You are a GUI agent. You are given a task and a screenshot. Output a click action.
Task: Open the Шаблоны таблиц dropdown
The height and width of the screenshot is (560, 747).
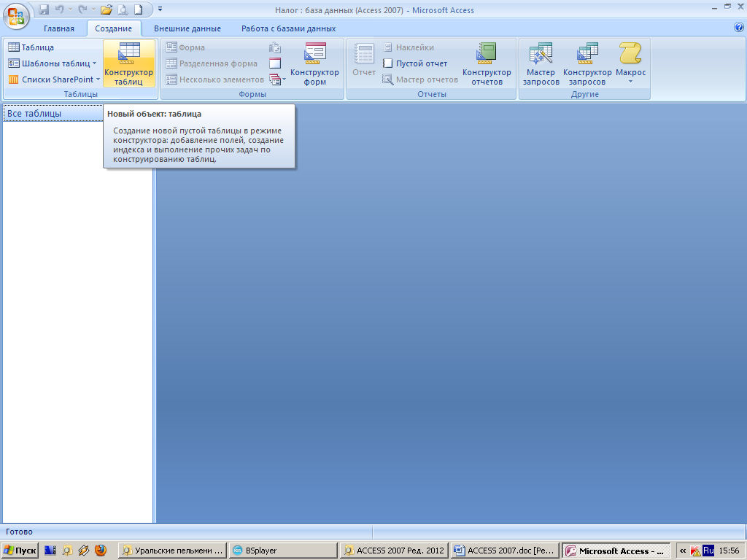click(53, 63)
